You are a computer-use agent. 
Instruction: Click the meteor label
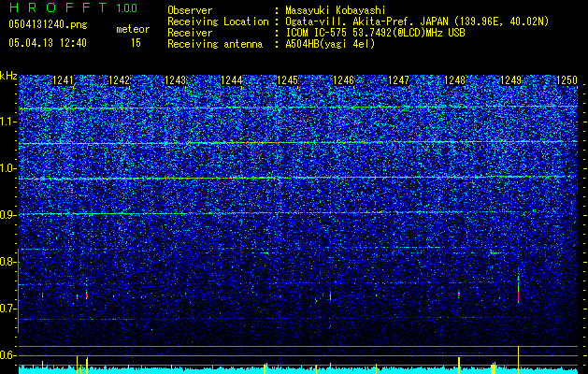click(133, 29)
